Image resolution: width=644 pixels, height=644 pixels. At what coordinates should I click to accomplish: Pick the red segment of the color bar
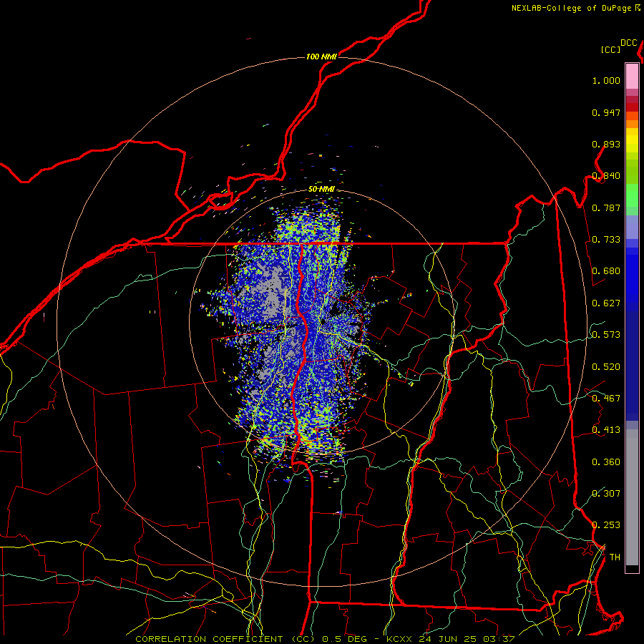pyautogui.click(x=632, y=107)
